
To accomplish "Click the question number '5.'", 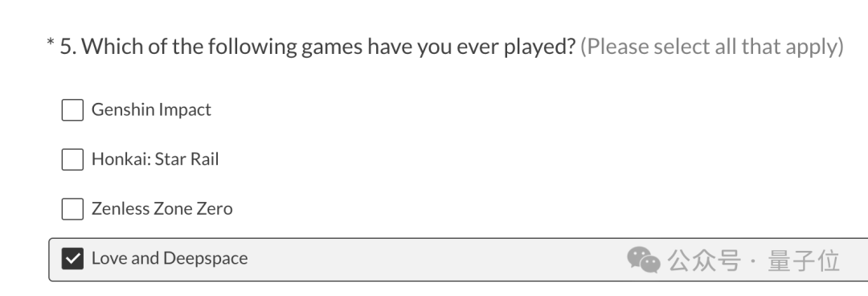I will click(68, 47).
